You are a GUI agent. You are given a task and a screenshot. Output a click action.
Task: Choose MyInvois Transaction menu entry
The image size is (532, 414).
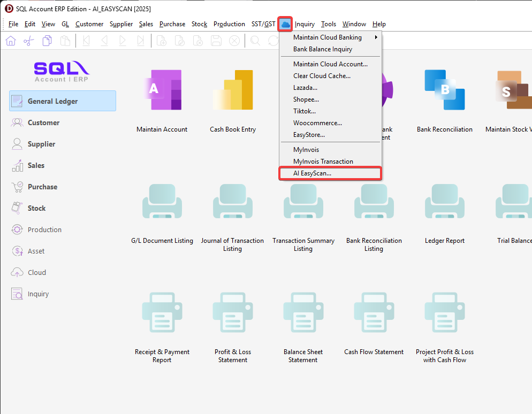pos(323,162)
